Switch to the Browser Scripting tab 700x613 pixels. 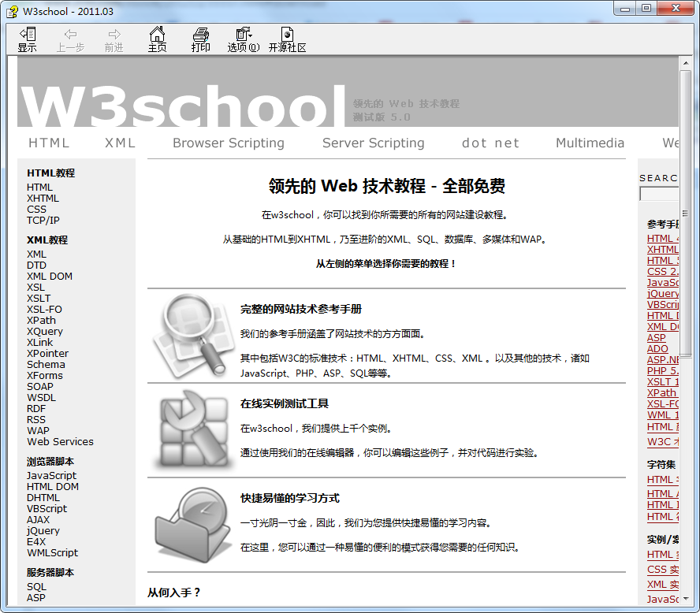pyautogui.click(x=229, y=143)
